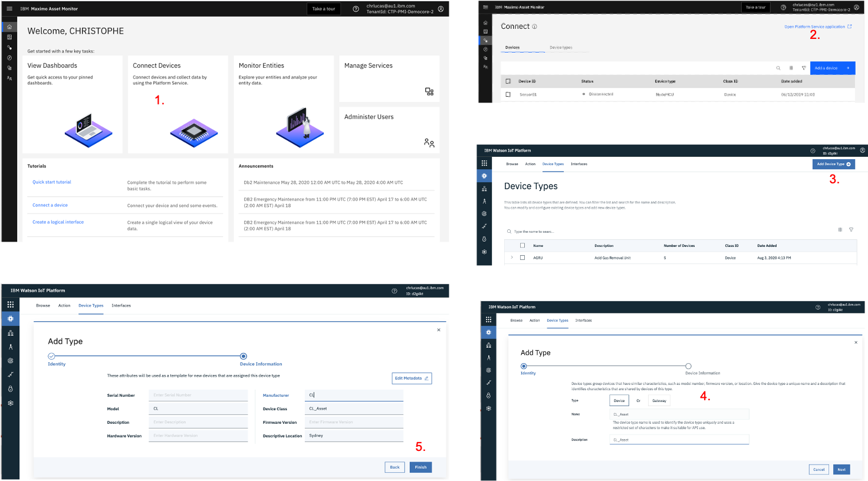Toggle the select-all checkbox in the device table header

508,81
